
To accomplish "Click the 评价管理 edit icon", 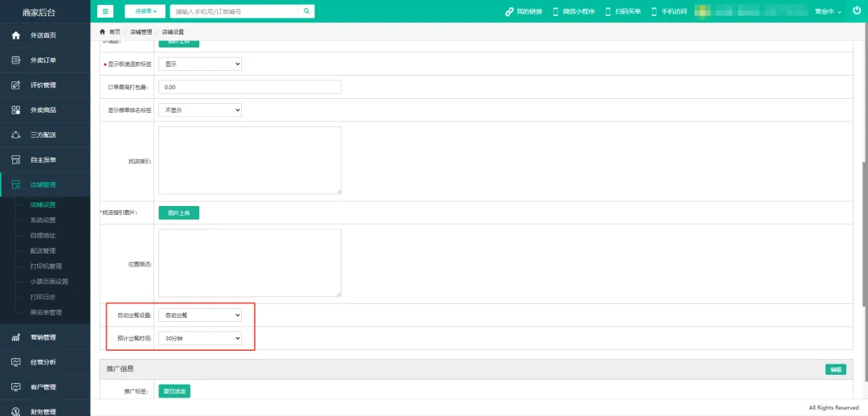I will 16,85.
